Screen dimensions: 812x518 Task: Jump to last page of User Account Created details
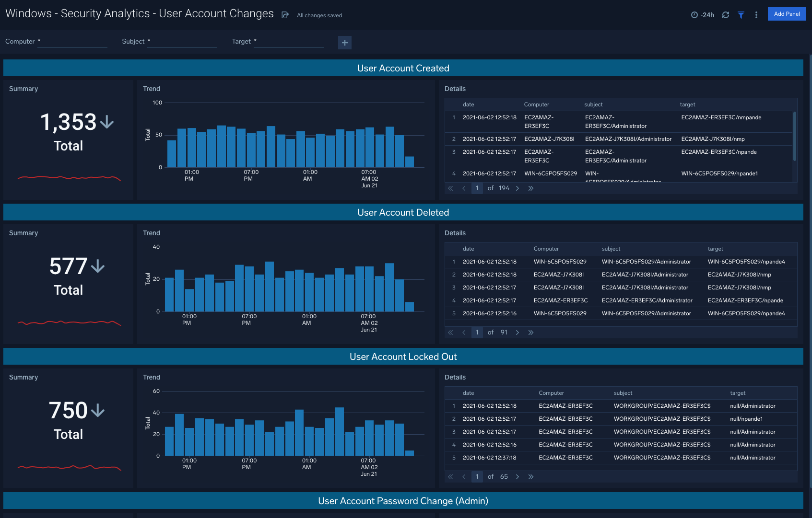[531, 188]
